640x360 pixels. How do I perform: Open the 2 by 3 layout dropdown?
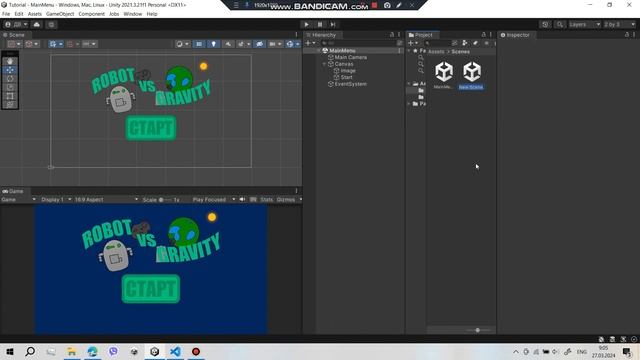coord(619,24)
